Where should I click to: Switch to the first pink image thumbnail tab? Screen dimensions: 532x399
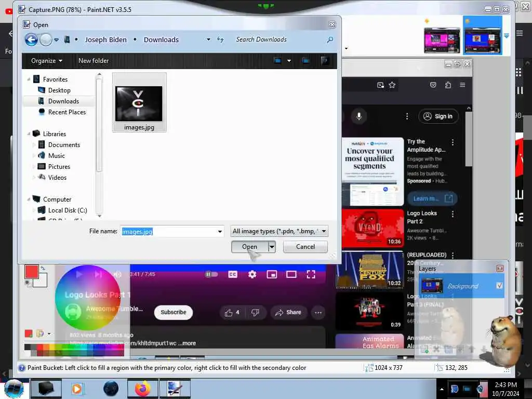pos(442,41)
